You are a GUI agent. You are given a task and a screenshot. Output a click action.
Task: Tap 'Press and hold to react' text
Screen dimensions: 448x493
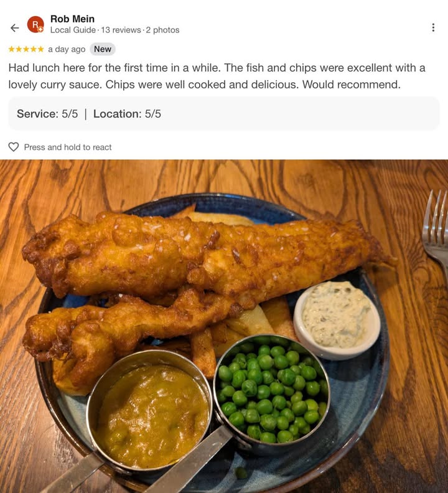click(x=68, y=147)
